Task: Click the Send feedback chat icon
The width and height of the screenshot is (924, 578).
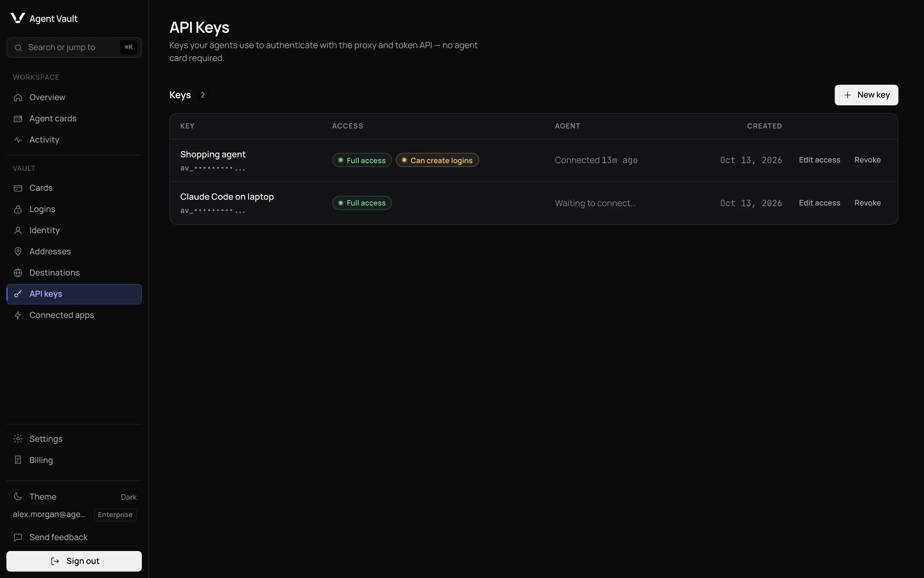Action: (x=18, y=538)
